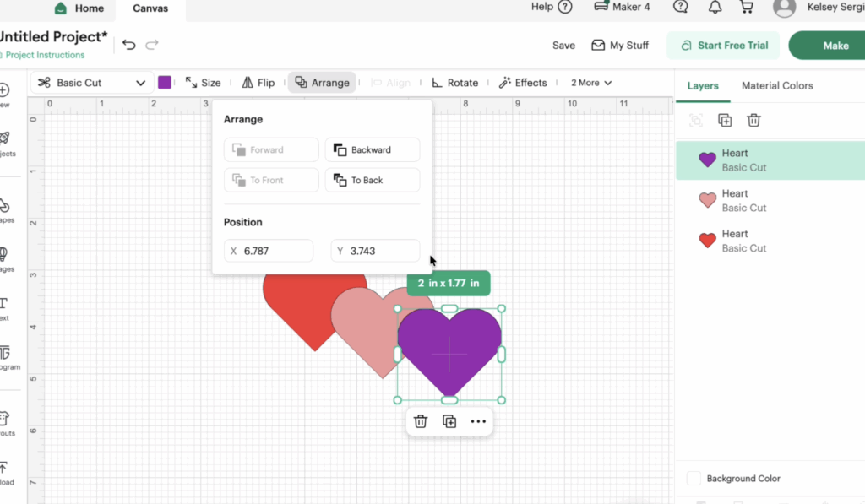Go to the Home tab
This screenshot has width=865, height=504.
(79, 8)
